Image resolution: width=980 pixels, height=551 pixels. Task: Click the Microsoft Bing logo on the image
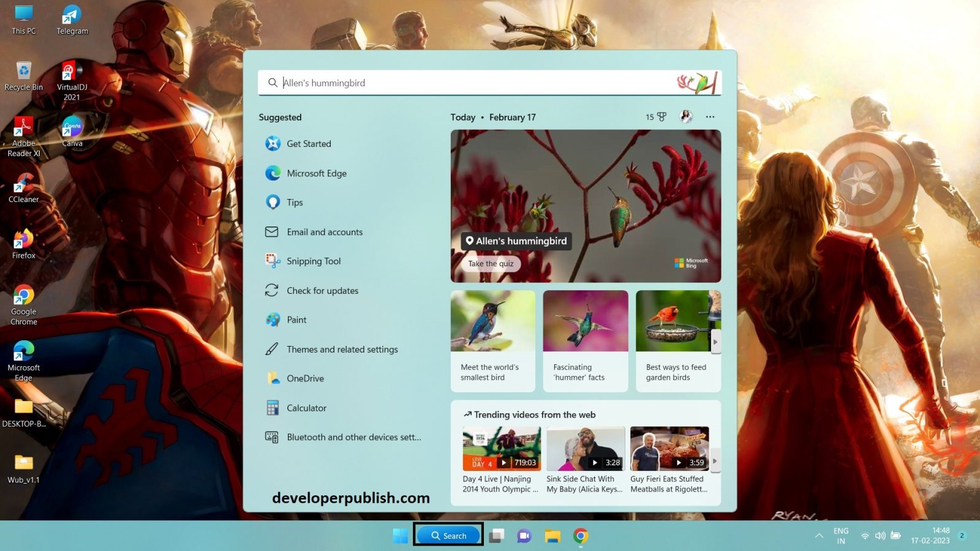tap(691, 263)
